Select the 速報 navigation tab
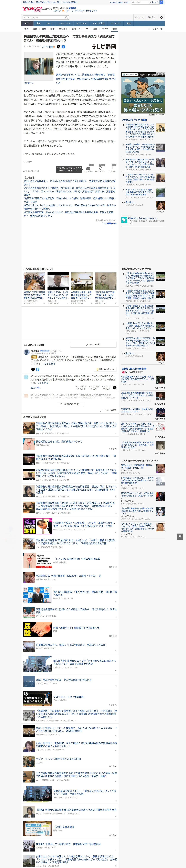The image size is (186, 868). pyautogui.click(x=38, y=24)
